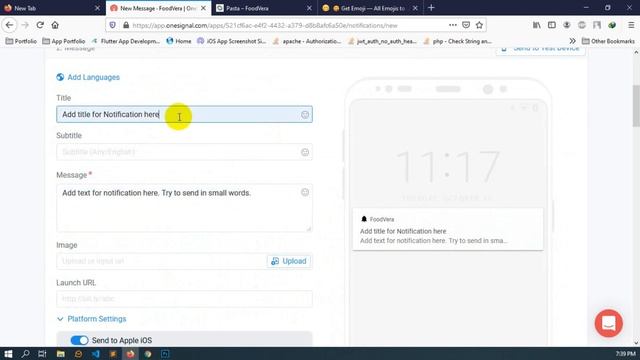Image resolution: width=640 pixels, height=360 pixels.
Task: Click the Firefox account icon
Action: tap(567, 25)
